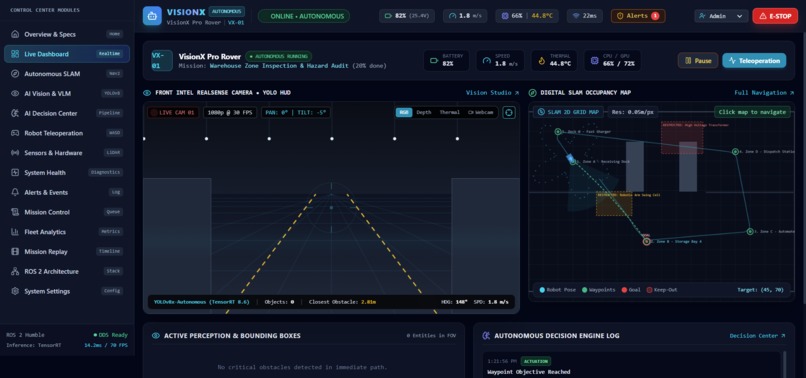Click the Waypoint Objective Reached log entry
This screenshot has height=378, width=806.
528,372
